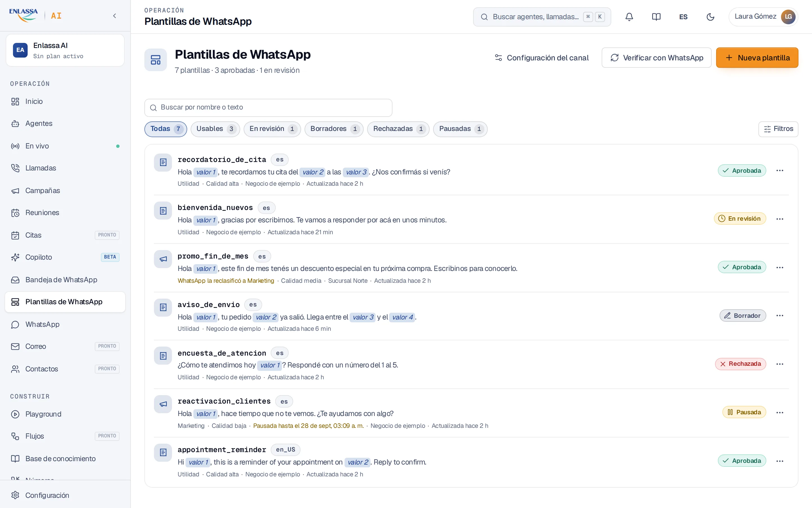This screenshot has height=508, width=812.
Task: Open more options for bienvenida_nuevos
Action: (780, 219)
